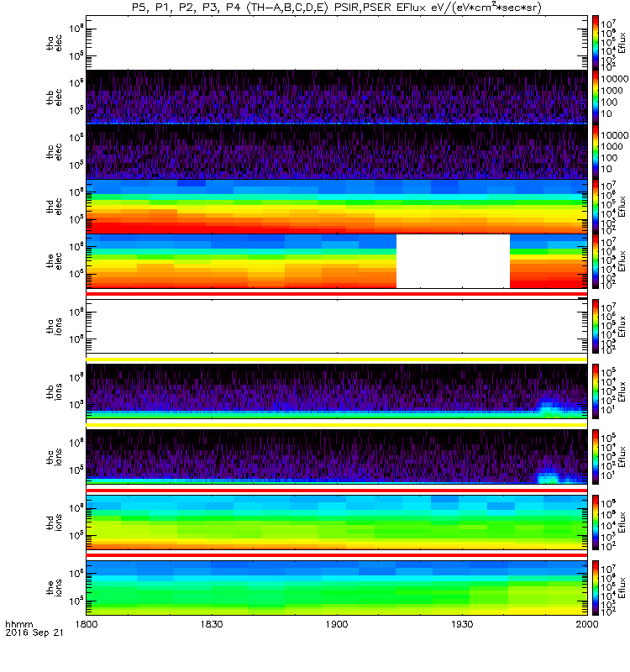The image size is (630, 672).
Task: Click the plot title starting with P5, P1, P2
Action: pyautogui.click(x=336, y=8)
